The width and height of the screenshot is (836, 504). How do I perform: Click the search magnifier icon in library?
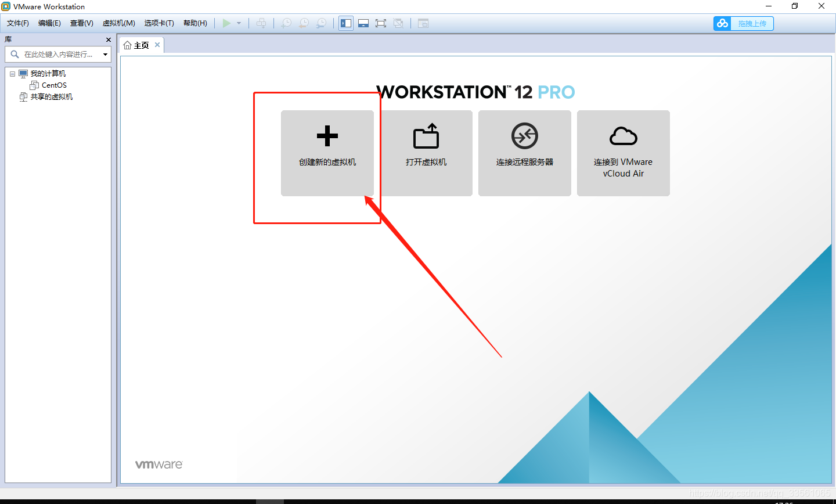point(15,54)
